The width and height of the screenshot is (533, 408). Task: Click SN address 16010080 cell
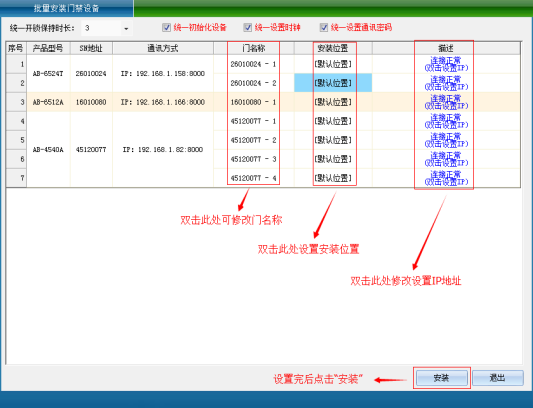pyautogui.click(x=91, y=102)
